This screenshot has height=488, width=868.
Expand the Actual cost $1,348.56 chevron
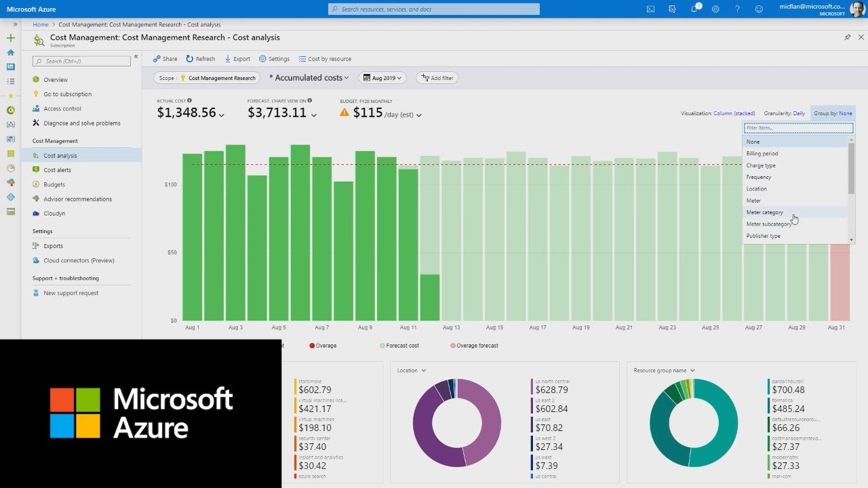click(222, 115)
